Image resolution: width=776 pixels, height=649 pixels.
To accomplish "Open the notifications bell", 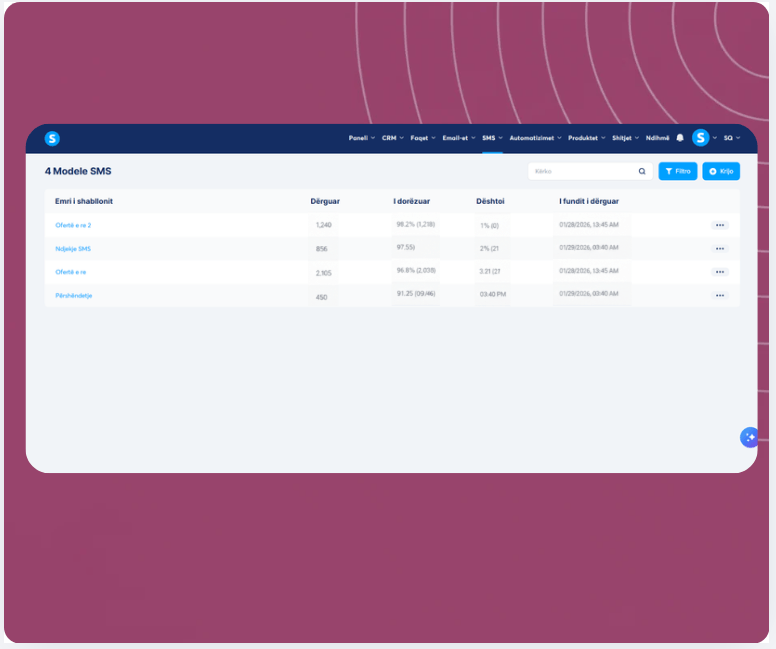I will coord(680,138).
